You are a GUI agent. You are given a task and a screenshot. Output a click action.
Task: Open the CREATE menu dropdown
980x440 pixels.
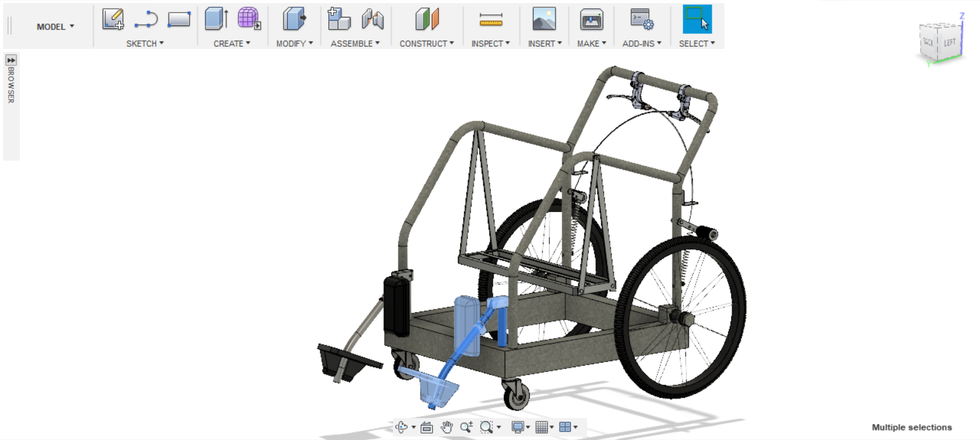click(x=232, y=44)
